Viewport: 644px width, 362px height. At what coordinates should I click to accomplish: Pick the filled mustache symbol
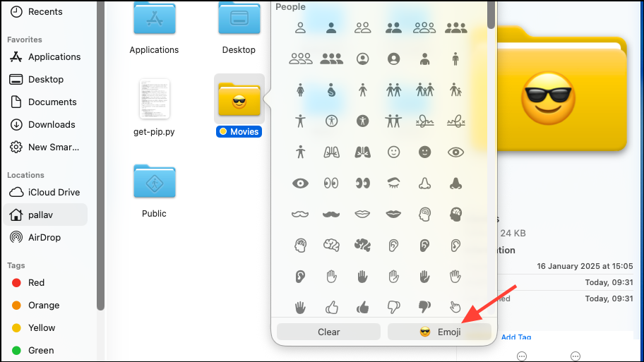point(331,214)
